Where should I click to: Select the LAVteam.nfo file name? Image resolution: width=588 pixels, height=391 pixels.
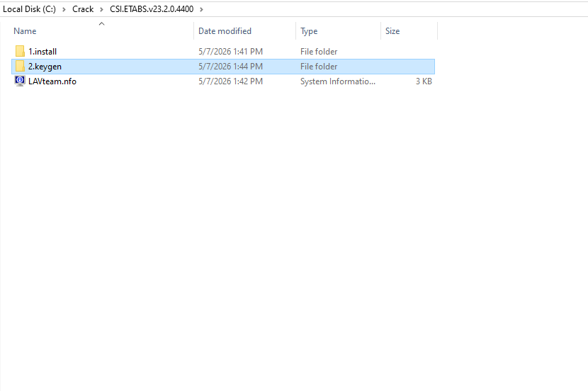coord(52,81)
